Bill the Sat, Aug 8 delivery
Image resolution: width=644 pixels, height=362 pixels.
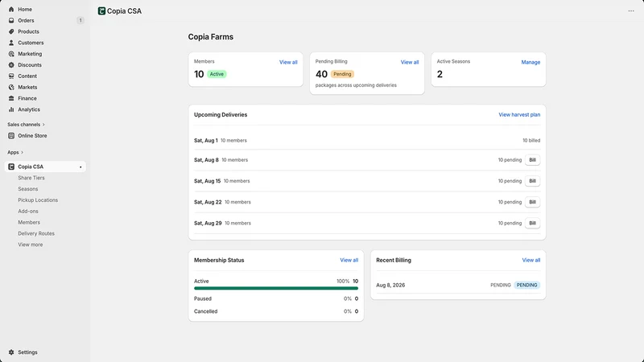[x=532, y=160]
